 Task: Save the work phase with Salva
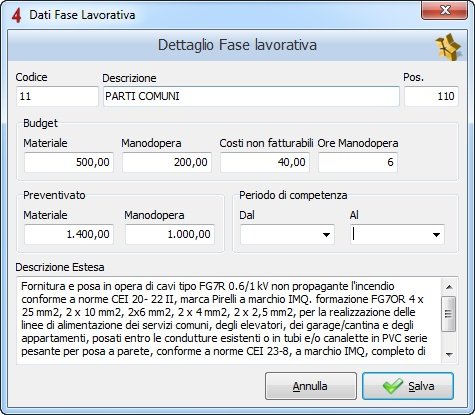pos(408,386)
